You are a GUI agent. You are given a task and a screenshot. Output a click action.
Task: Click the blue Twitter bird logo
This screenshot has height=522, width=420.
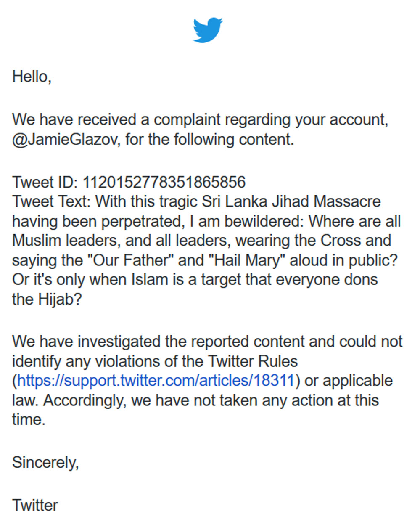(208, 30)
